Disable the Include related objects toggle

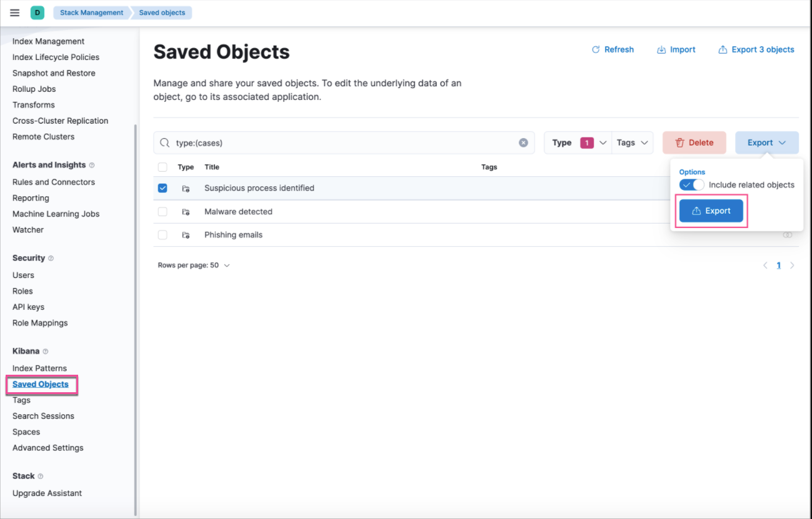pos(691,185)
